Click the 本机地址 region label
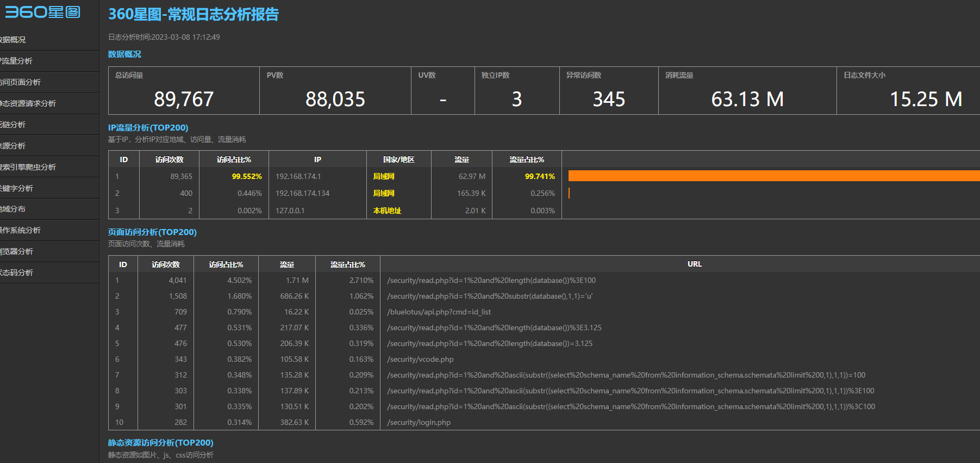 (387, 211)
